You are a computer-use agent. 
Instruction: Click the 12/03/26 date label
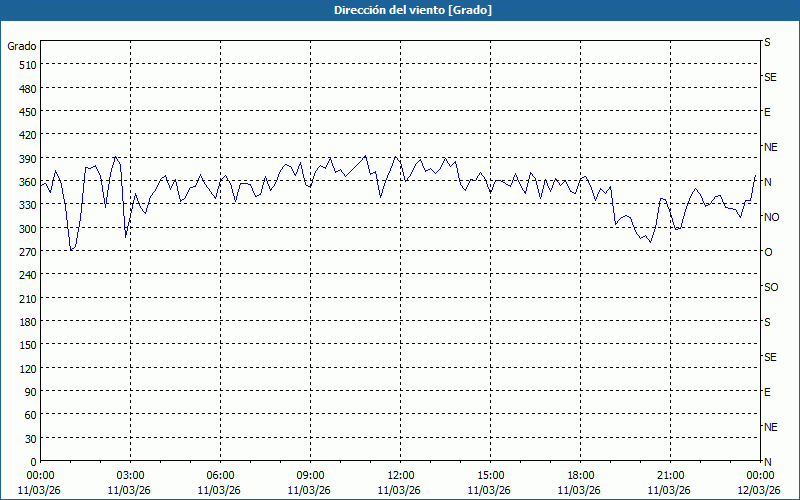pos(758,490)
